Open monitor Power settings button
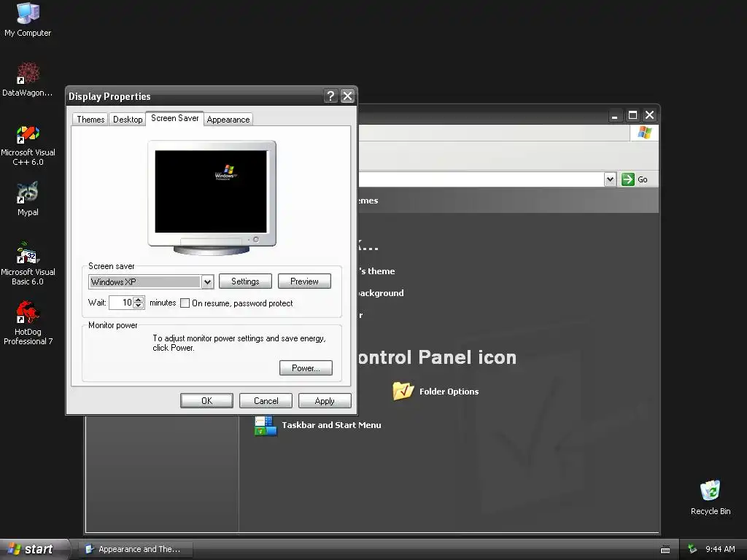Viewport: 747px width, 560px height. tap(306, 368)
